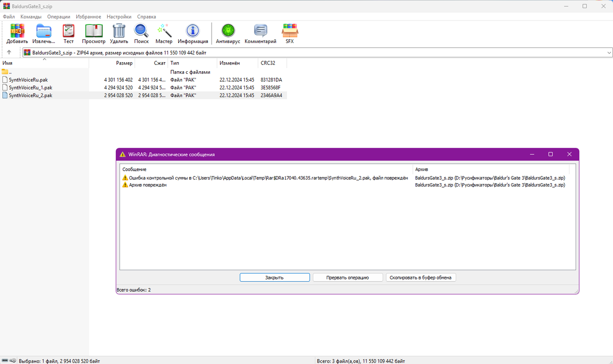The height and width of the screenshot is (364, 613).
Task: Open the Операции menu
Action: point(59,17)
